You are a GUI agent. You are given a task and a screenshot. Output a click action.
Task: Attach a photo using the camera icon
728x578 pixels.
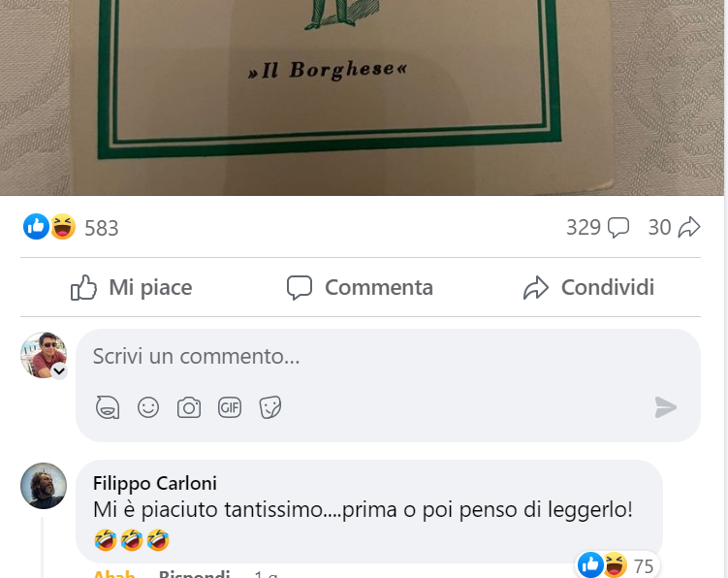(x=189, y=407)
